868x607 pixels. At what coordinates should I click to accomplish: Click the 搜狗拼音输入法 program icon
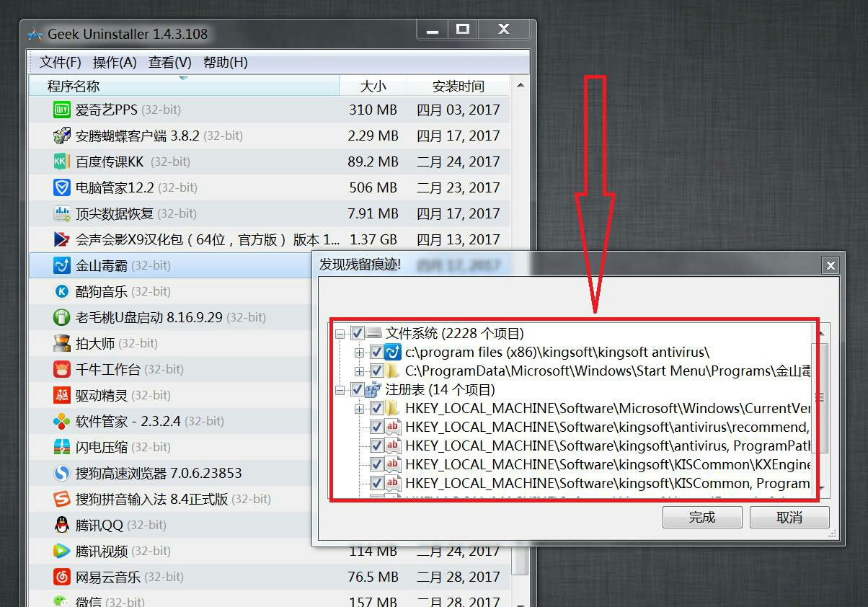point(62,499)
